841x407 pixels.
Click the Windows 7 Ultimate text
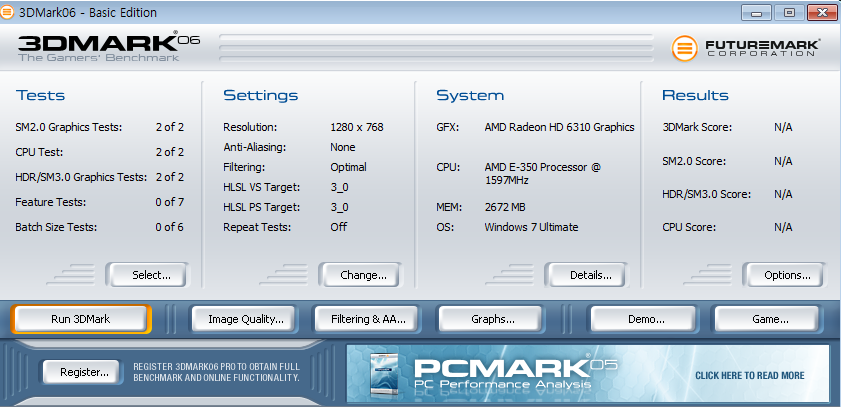click(531, 227)
